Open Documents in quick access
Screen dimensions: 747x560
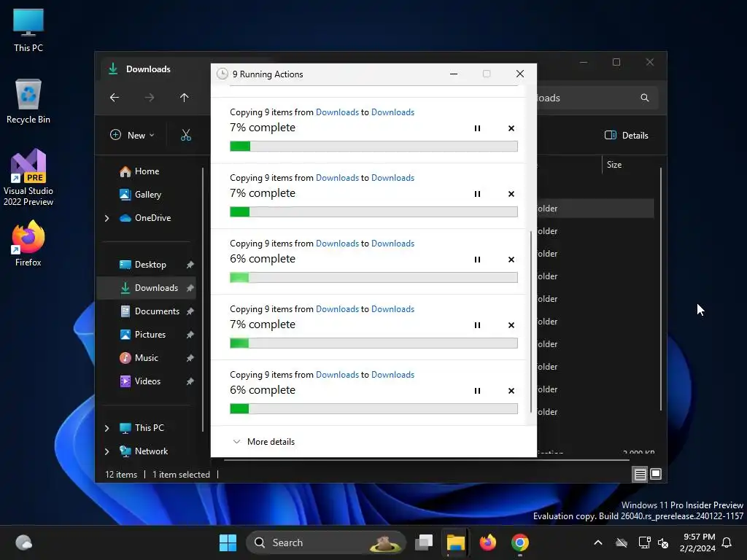pos(157,311)
